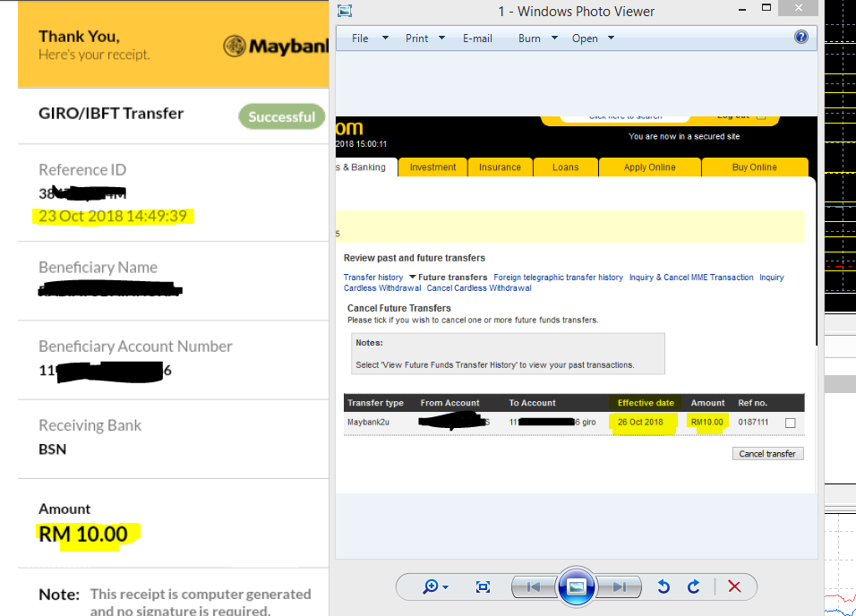Screen dimensions: 856x616
Task: Open Inquiry & Cancel MME Transaction link
Action: (691, 278)
